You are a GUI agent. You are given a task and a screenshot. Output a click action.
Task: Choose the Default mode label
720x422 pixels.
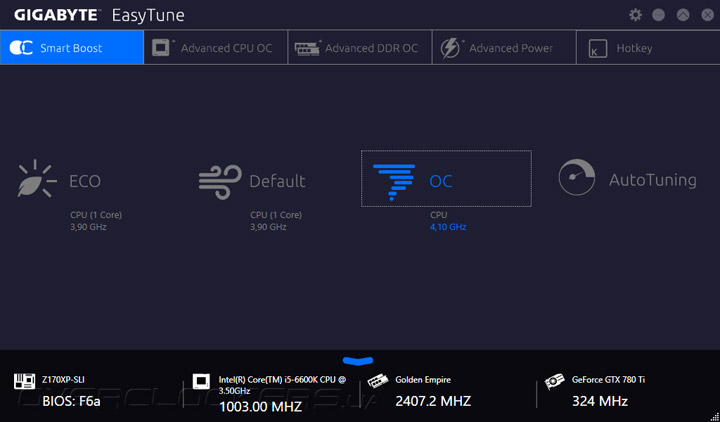pos(277,181)
